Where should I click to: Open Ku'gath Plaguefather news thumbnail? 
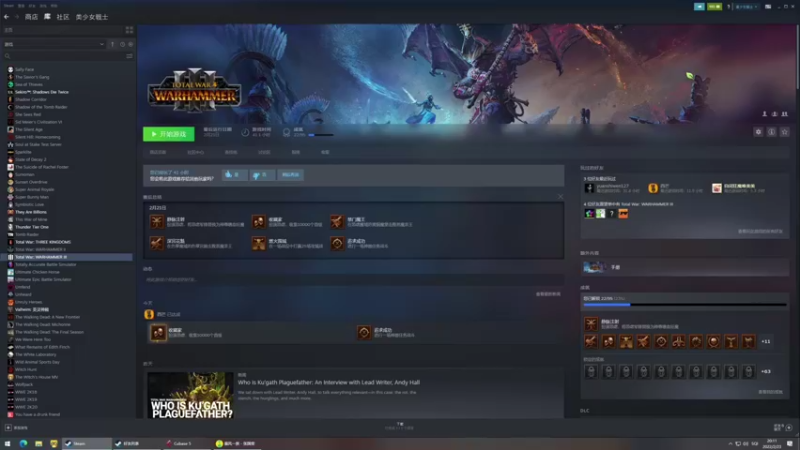click(190, 395)
